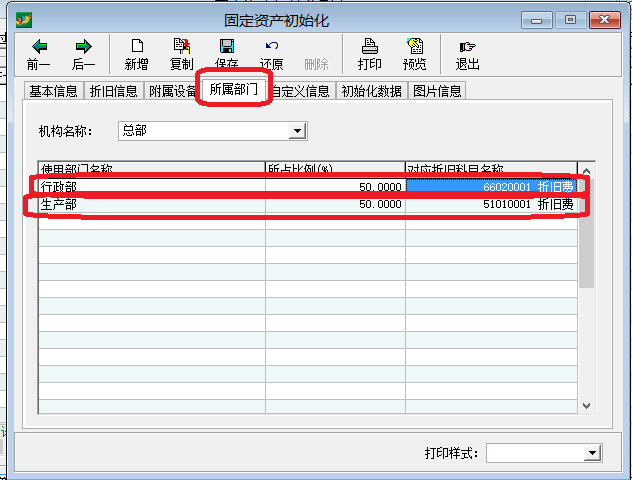Open the 图片信息 tab
The height and width of the screenshot is (480, 632).
click(x=437, y=92)
